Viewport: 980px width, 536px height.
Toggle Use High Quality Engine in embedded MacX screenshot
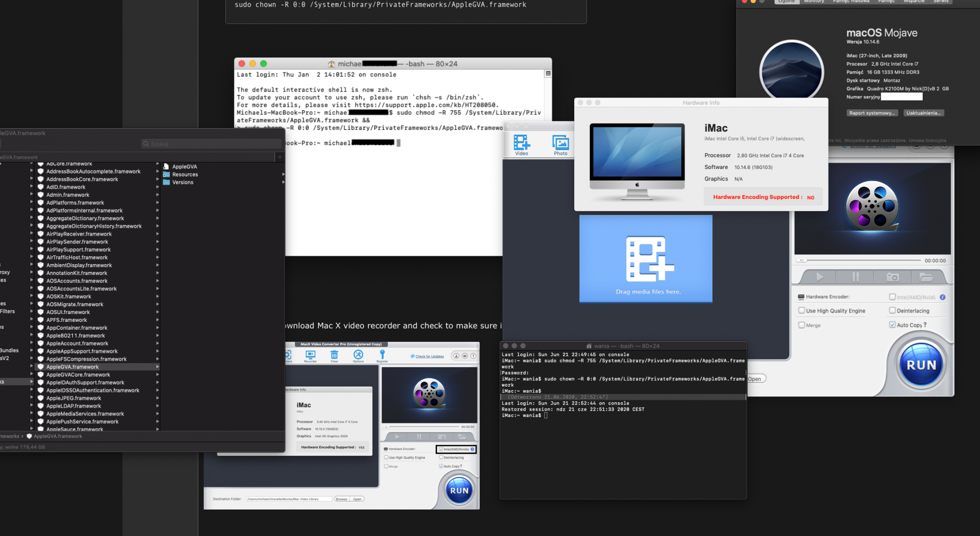(x=386, y=457)
